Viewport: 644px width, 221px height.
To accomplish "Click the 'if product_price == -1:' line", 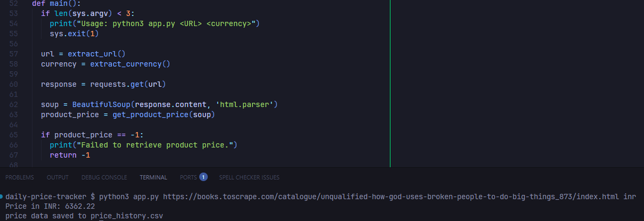I will (x=92, y=135).
